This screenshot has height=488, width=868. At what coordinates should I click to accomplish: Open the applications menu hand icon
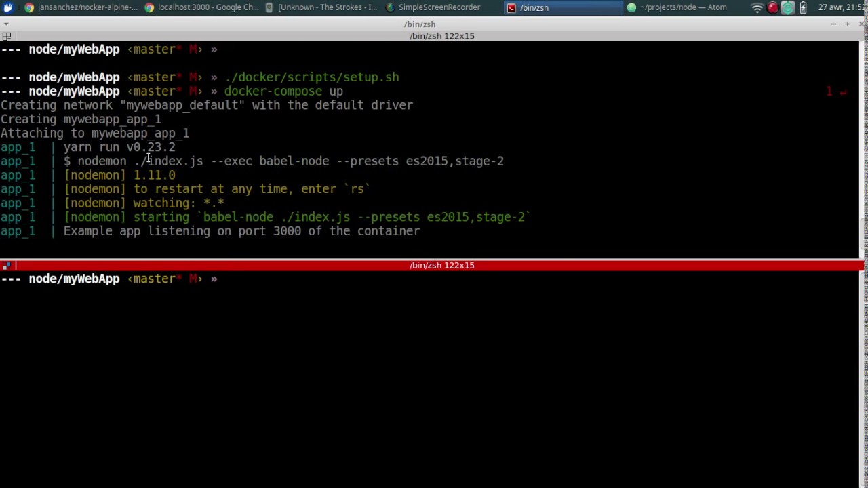[x=7, y=7]
